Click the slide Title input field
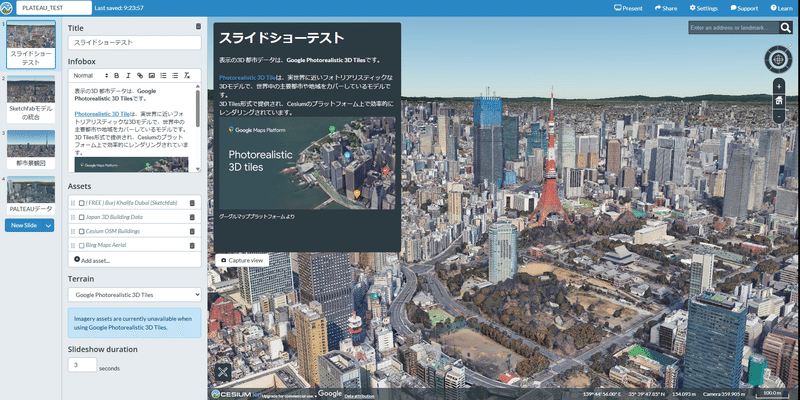This screenshot has height=400, width=800. pyautogui.click(x=135, y=43)
